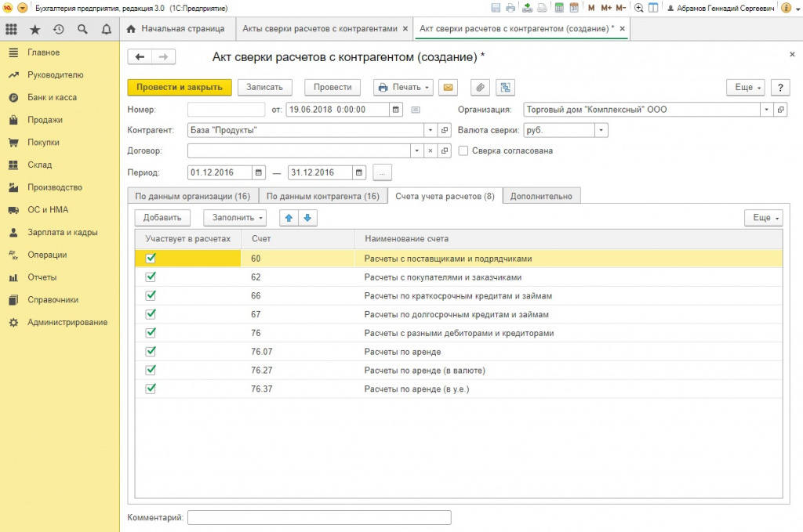Viewport: 803px width, 532px height.
Task: Click the envelope send-by-email icon
Action: point(448,88)
